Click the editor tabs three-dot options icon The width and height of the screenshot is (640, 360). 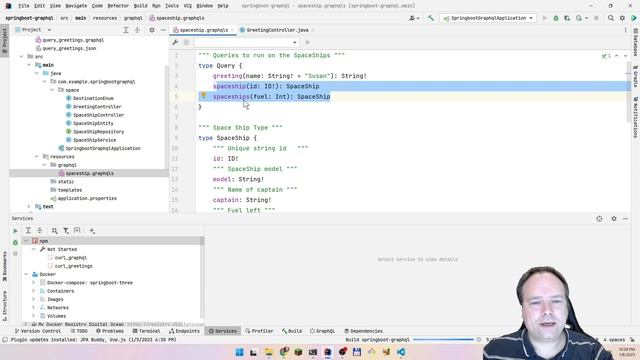click(625, 30)
